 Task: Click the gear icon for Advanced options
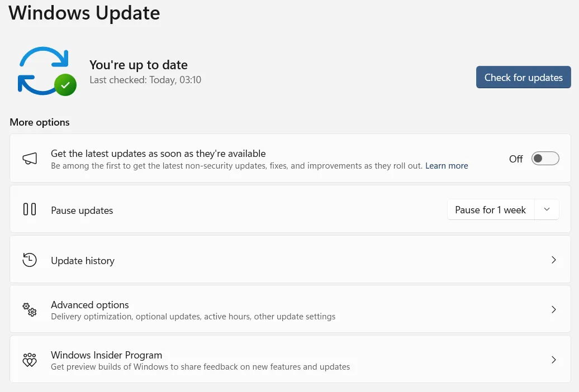pos(30,309)
